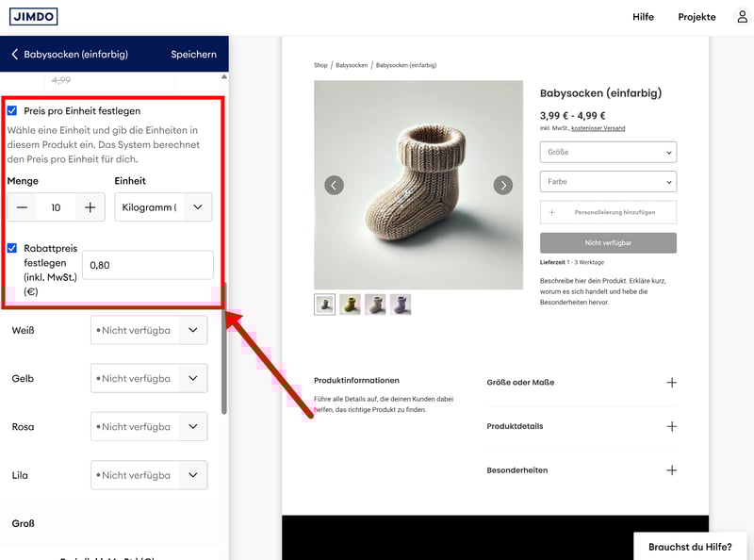Screen dimensions: 754x560
Task: Click the Speichern button
Action: point(193,55)
